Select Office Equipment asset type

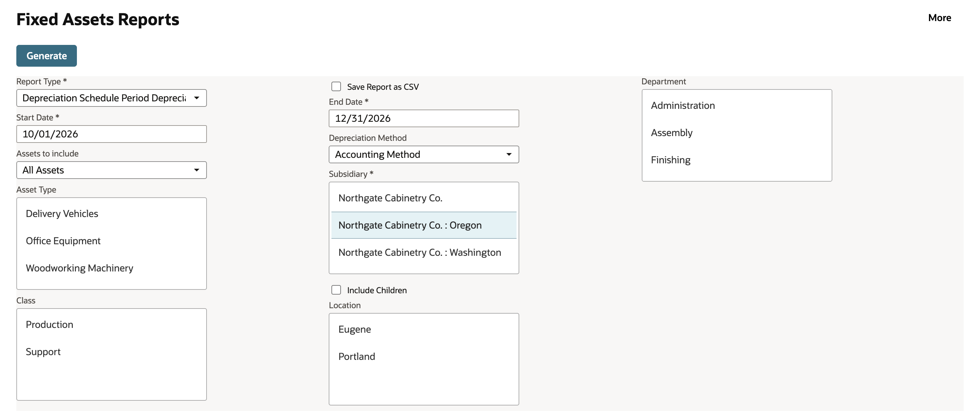click(112, 241)
